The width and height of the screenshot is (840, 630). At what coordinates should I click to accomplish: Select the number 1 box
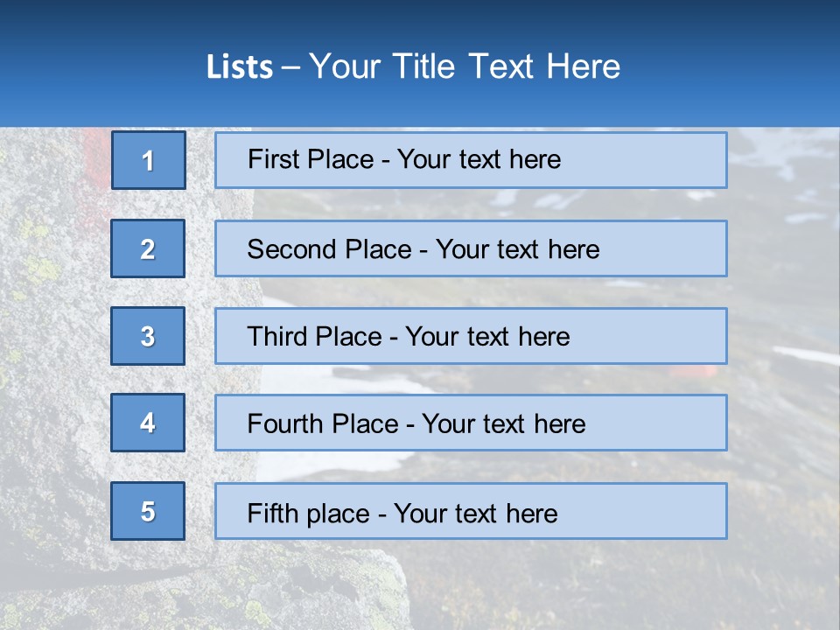(149, 160)
